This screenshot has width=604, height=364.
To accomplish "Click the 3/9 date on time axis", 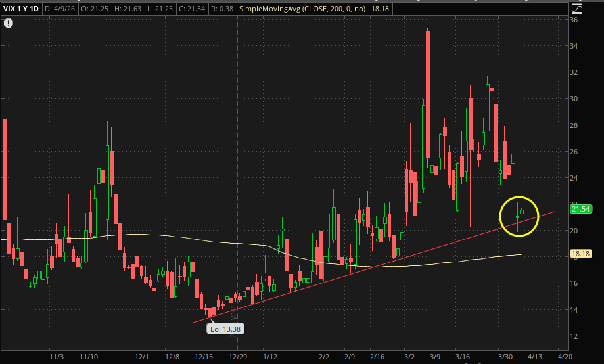I will pos(435,357).
